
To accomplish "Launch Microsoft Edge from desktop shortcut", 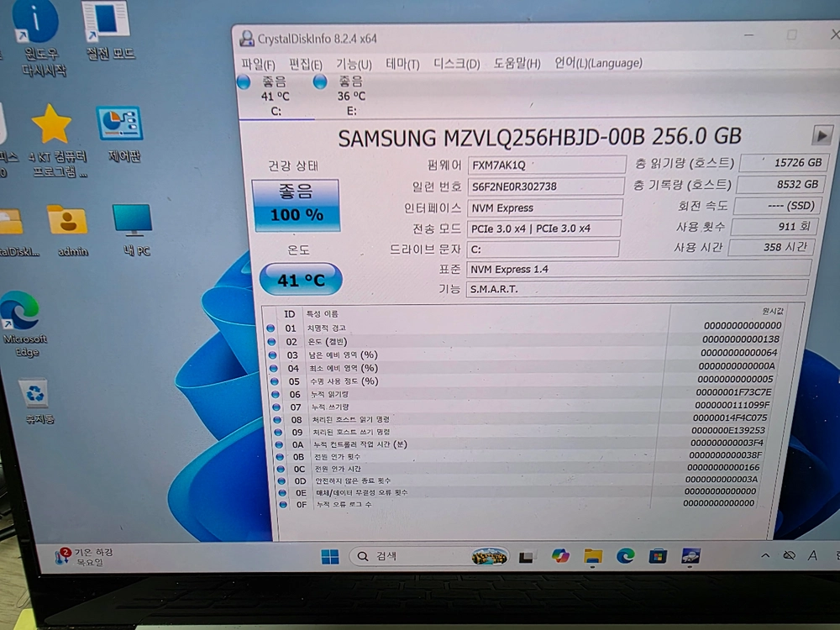I will click(23, 324).
